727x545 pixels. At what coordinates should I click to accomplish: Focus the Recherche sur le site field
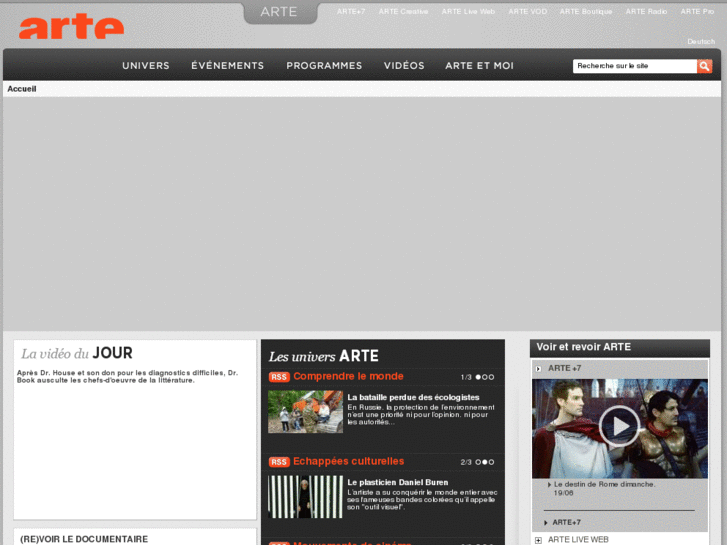(x=635, y=66)
